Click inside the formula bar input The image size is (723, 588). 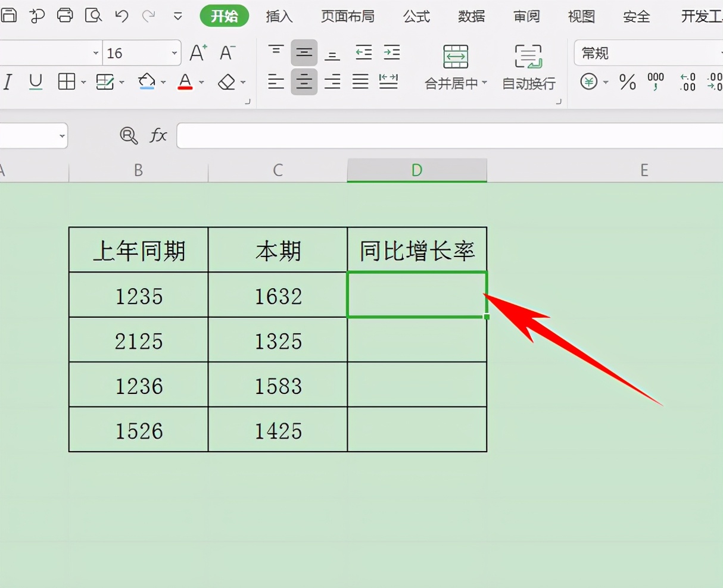point(357,136)
